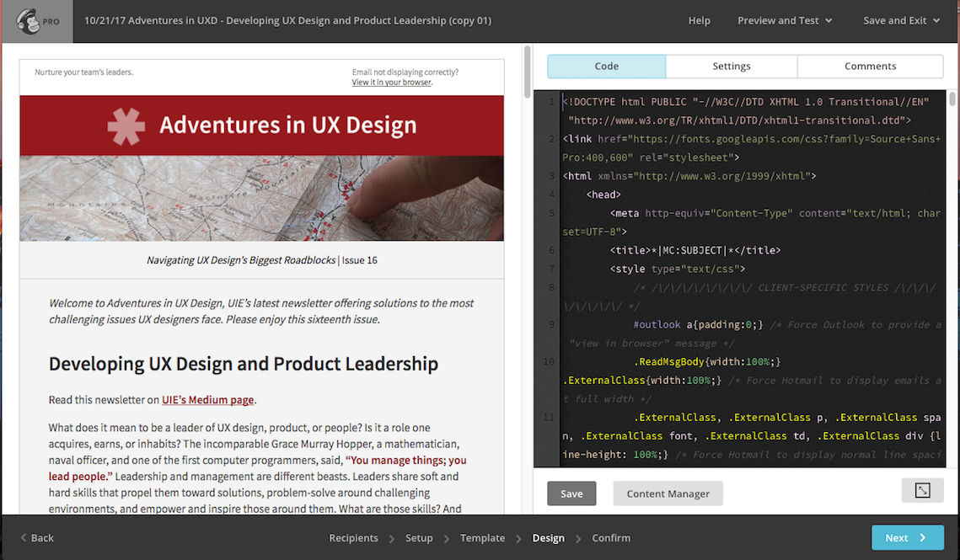
Task: Switch to the Settings tab
Action: point(731,66)
